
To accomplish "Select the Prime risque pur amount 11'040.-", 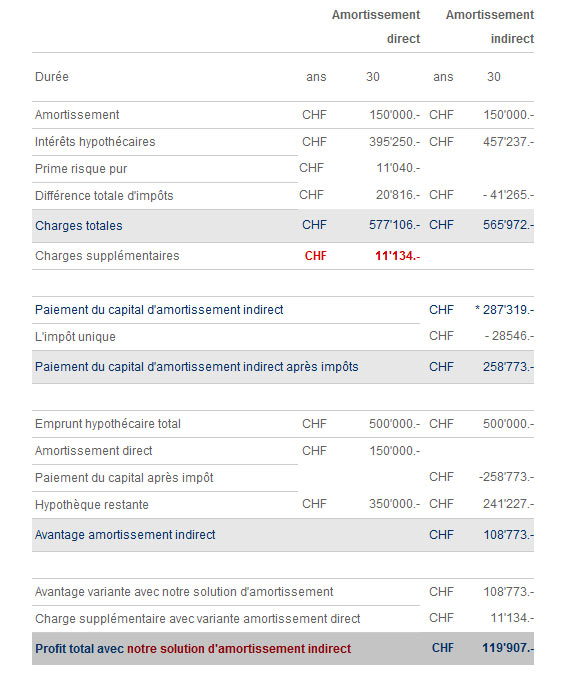I will click(x=398, y=168).
